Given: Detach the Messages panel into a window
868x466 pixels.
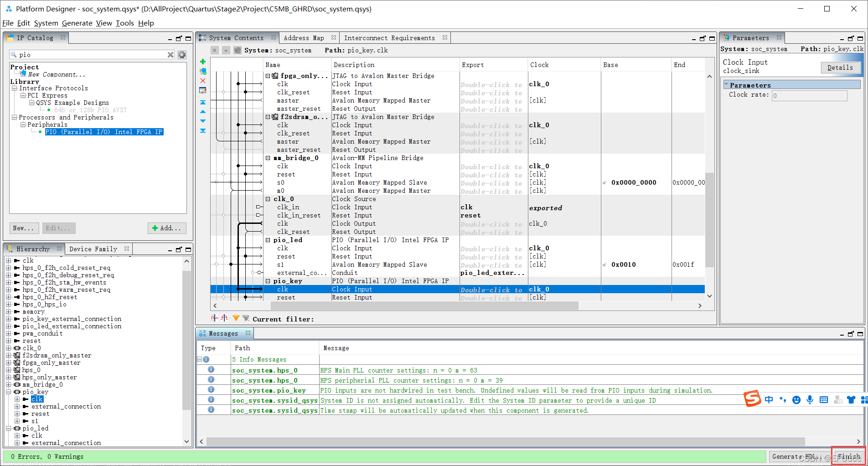Looking at the screenshot, I should coord(851,334).
